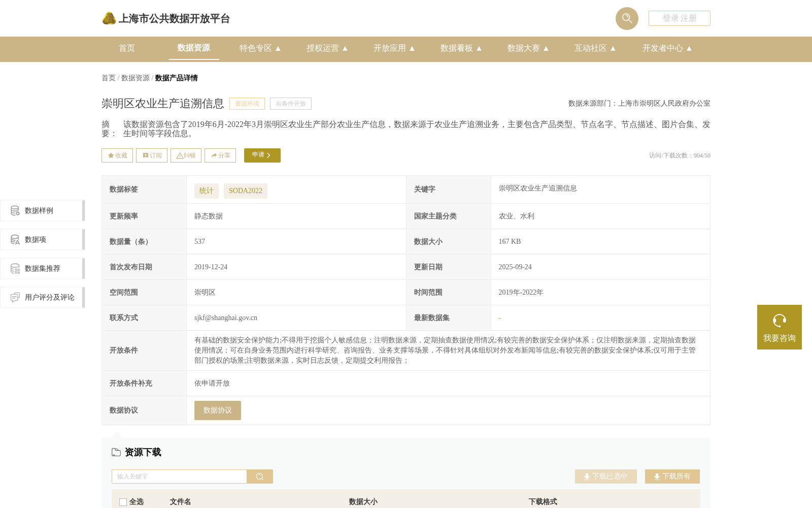The height and width of the screenshot is (508, 812).
Task: Expand the 授权运营 menu
Action: (x=327, y=48)
